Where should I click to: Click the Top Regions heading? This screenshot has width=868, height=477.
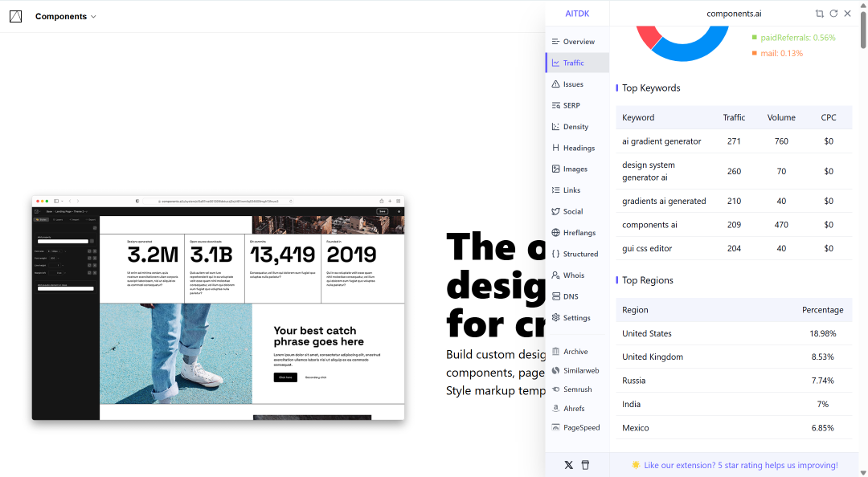point(648,280)
